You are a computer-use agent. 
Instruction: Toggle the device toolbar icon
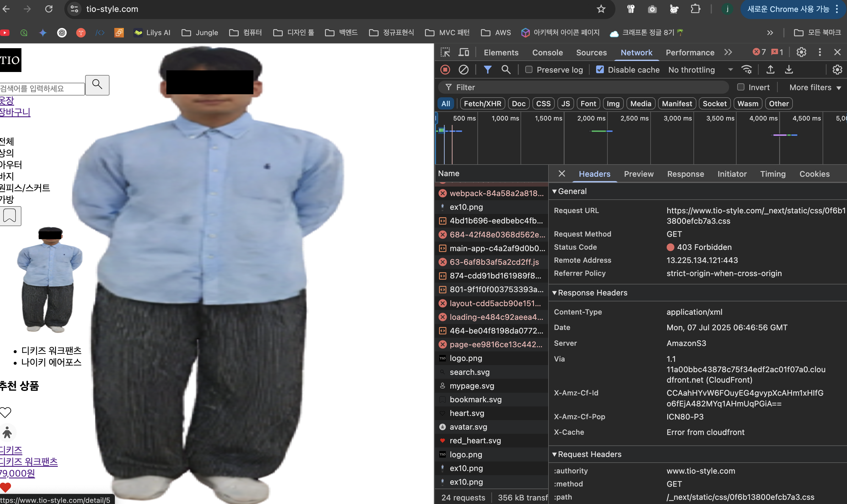point(464,52)
